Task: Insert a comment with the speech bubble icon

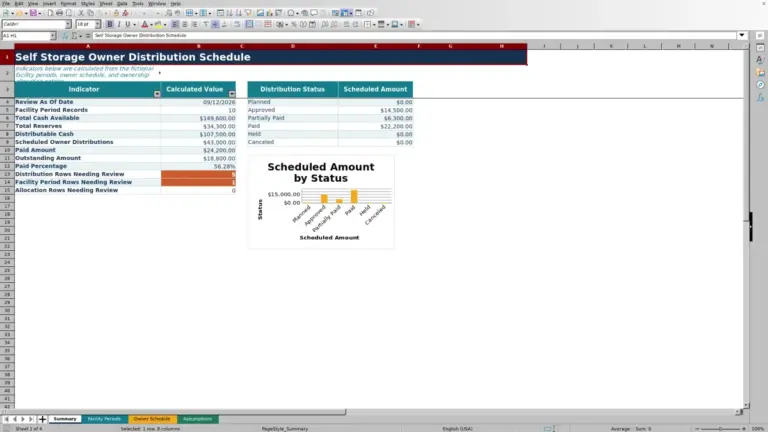Action: coord(314,13)
